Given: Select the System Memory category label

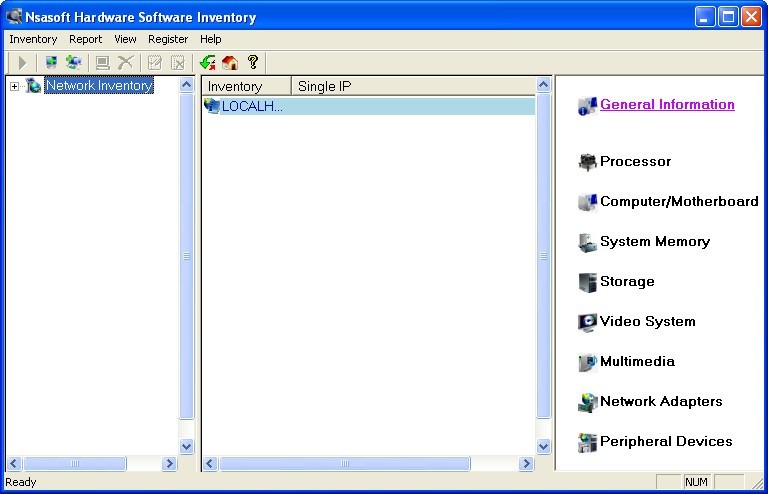Looking at the screenshot, I should [x=655, y=241].
